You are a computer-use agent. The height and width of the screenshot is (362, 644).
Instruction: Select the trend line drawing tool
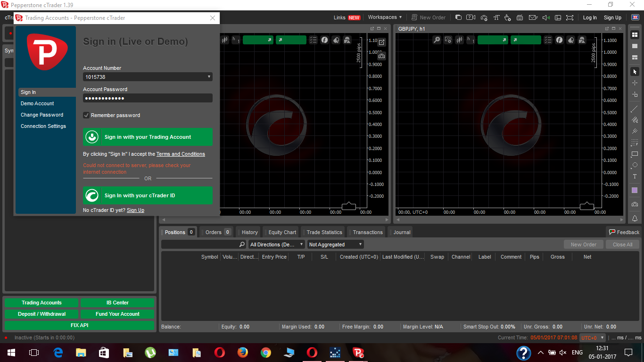coord(635,109)
